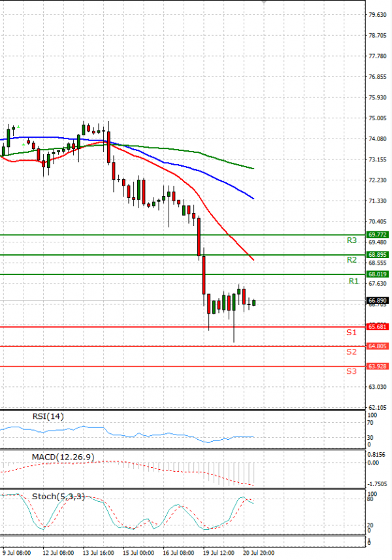Select the 69.772 price tag

pos(378,235)
